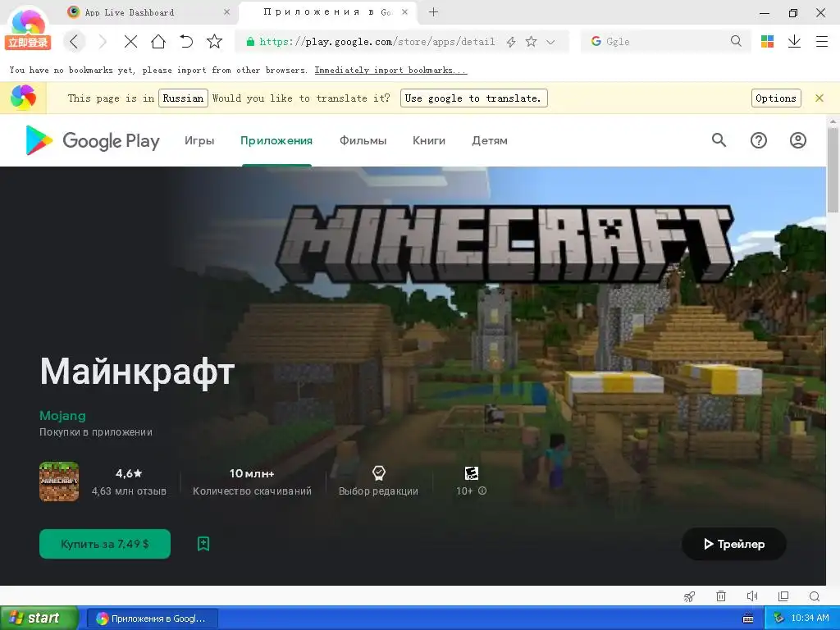Click the ESRB rating icon
The height and width of the screenshot is (630, 840).
pos(472,473)
